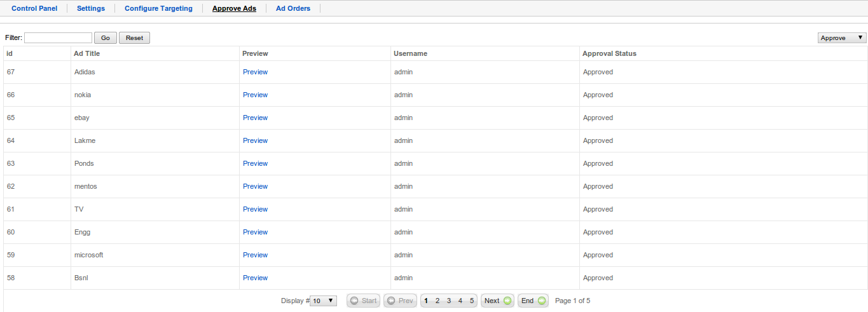The image size is (868, 312).
Task: Go to pagination page 5
Action: coord(472,301)
